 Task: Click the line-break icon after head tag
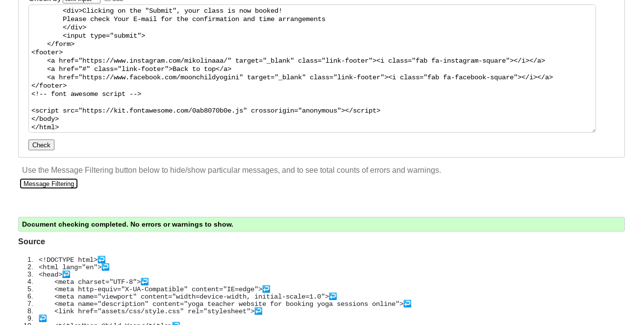[66, 274]
